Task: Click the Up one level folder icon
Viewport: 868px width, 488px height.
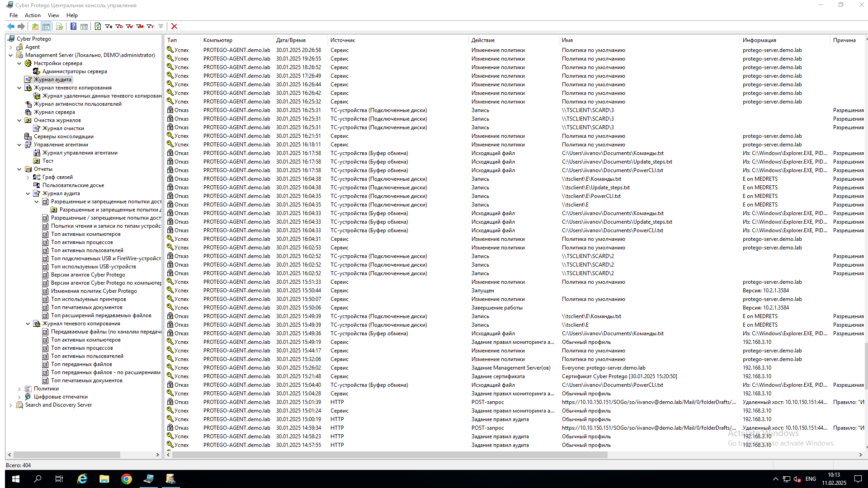Action: [35, 26]
